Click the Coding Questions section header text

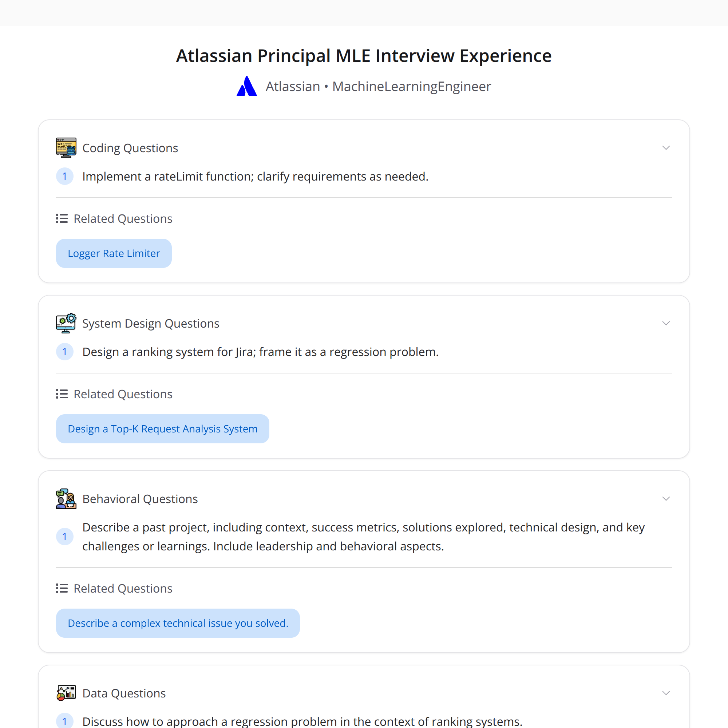[x=130, y=147]
